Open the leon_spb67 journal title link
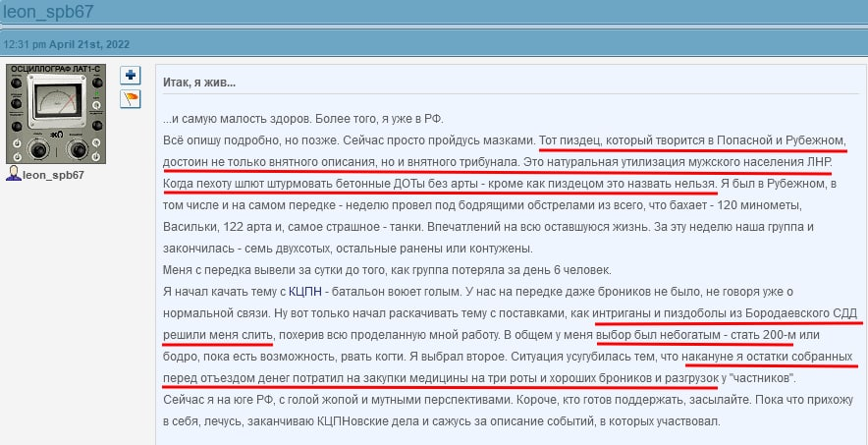This screenshot has height=445, width=868. 48,12
